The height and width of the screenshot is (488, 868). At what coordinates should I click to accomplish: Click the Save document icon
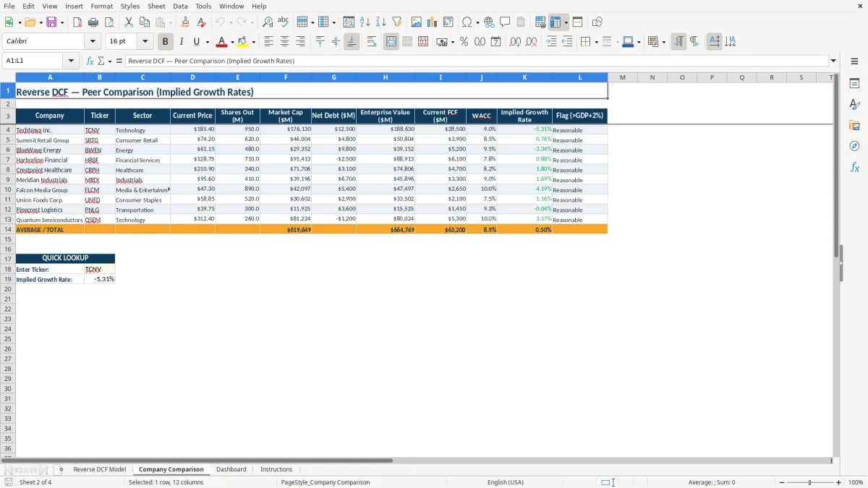coord(51,22)
